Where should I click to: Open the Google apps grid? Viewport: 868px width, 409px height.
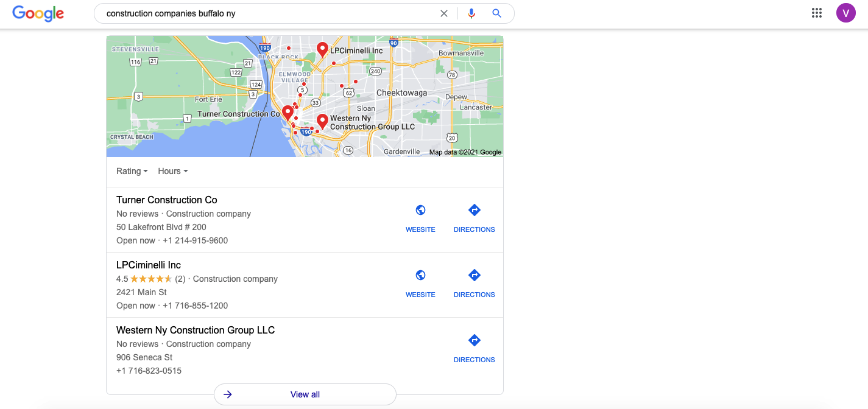[817, 13]
